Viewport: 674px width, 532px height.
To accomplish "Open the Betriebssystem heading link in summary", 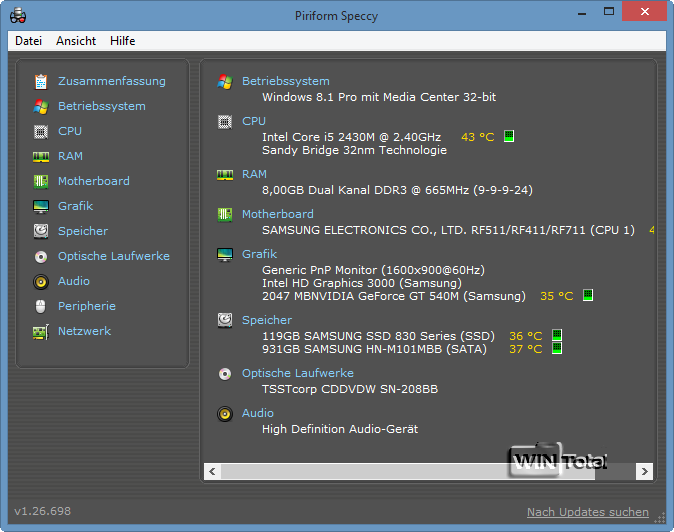I will coord(286,81).
